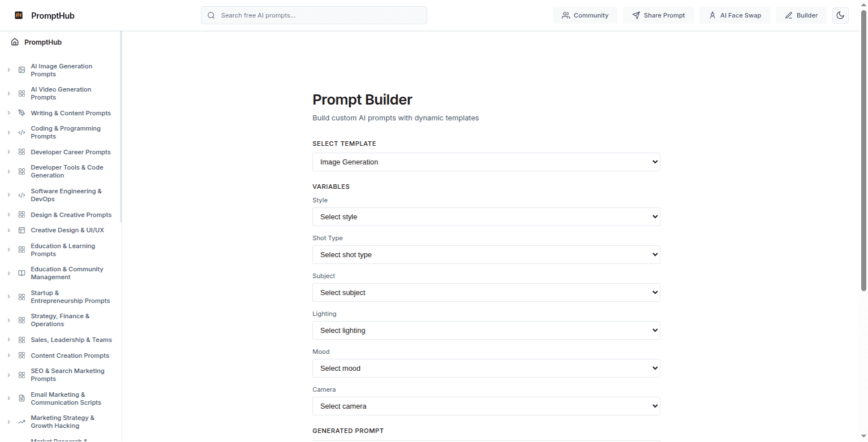Expand Creative Design & UI/UX chevron
868x442 pixels.
8,230
